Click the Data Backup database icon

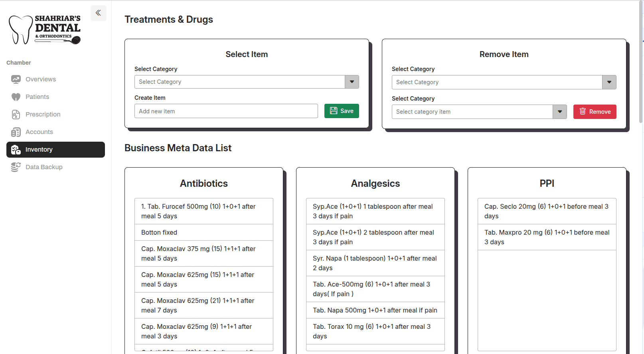point(16,167)
